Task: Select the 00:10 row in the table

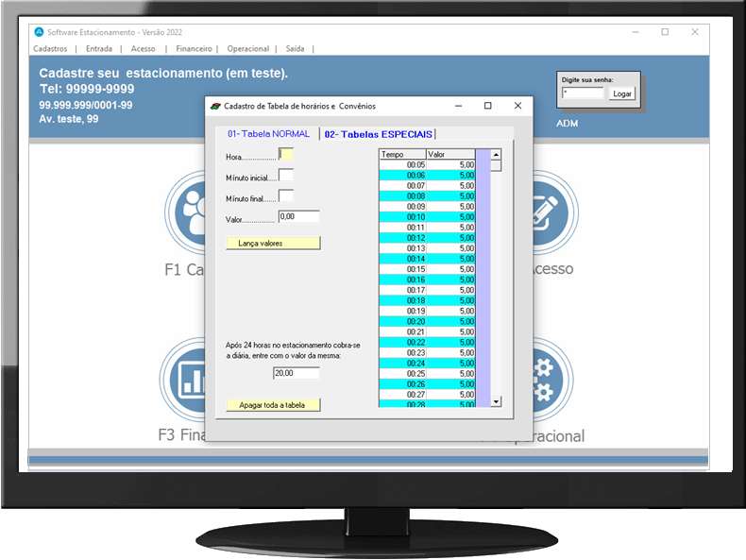Action: click(x=427, y=217)
